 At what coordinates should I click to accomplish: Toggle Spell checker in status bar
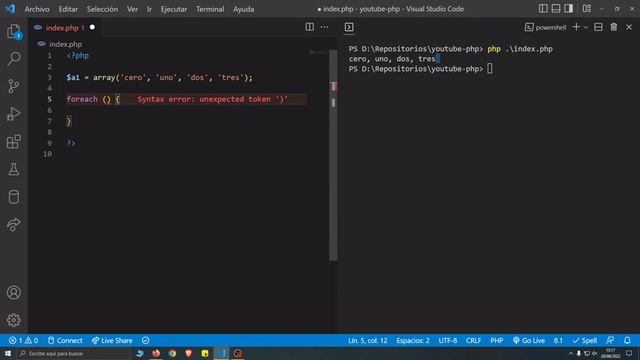point(585,340)
